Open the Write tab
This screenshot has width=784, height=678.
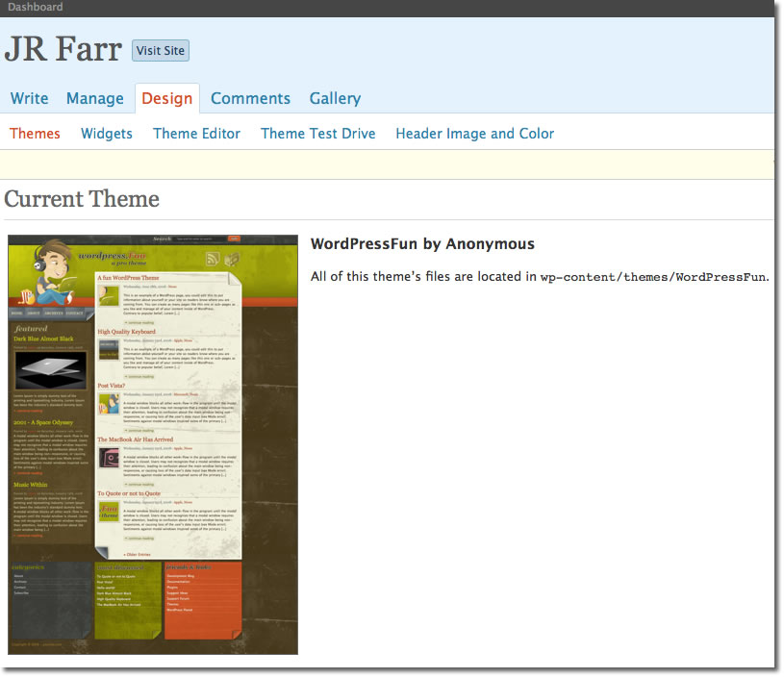(30, 98)
